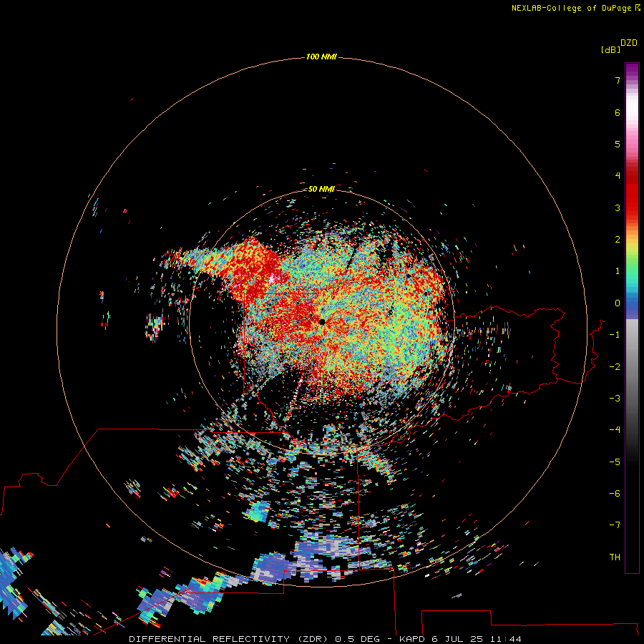This screenshot has width=644, height=644.
Task: Click the KAPD station identifier
Action: point(412,639)
